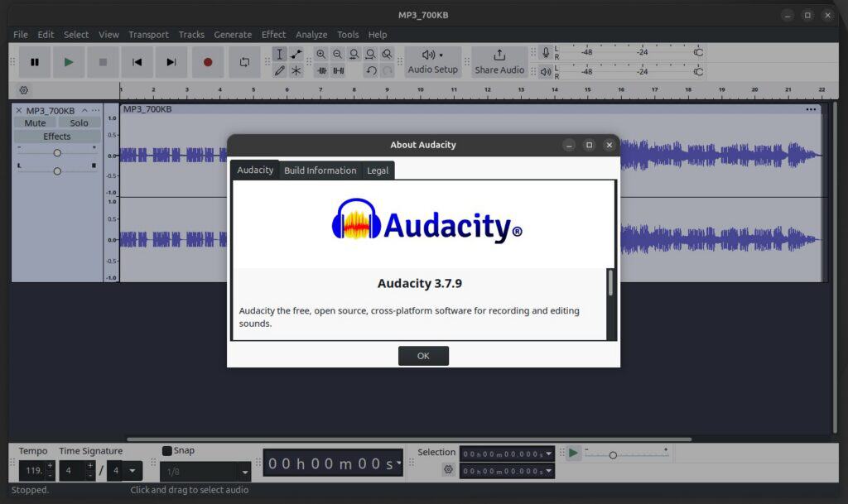Select the Audacity tab in About dialog
Viewport: 848px width, 504px height.
[255, 170]
